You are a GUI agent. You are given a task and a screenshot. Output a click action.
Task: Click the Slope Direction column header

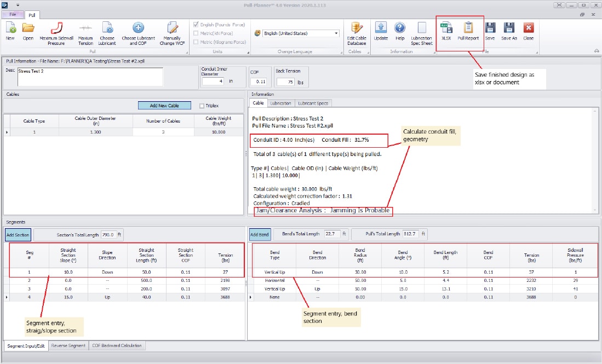tap(107, 255)
